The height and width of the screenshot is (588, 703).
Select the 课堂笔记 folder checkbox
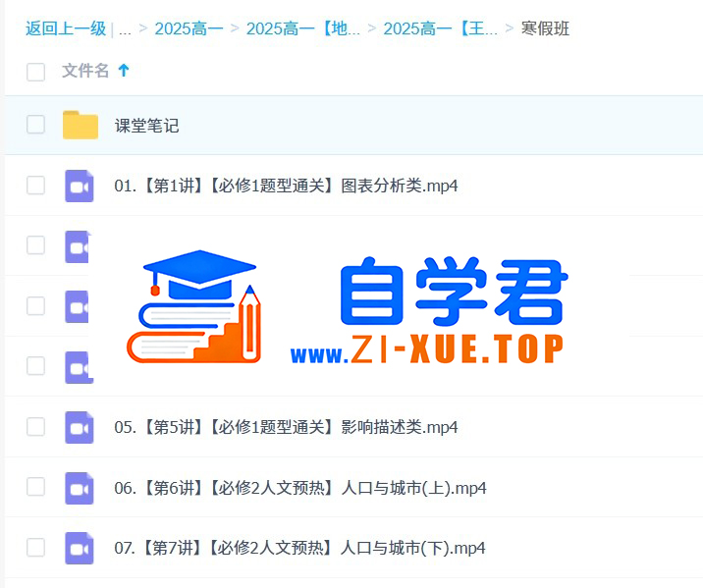(x=36, y=125)
